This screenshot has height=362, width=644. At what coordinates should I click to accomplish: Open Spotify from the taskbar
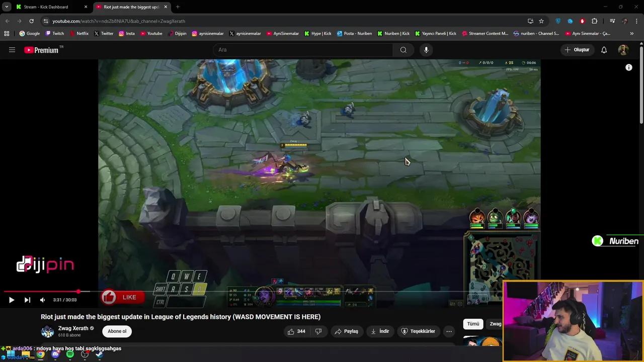(70, 354)
